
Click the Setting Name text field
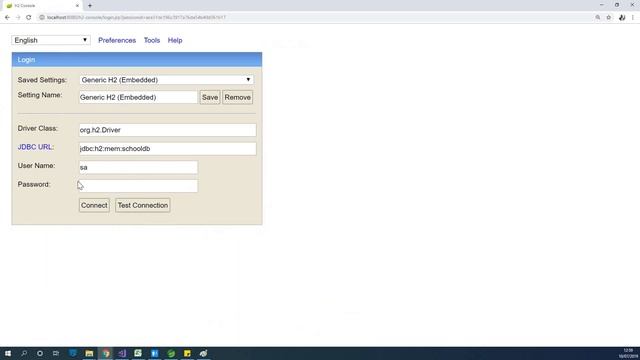point(138,97)
